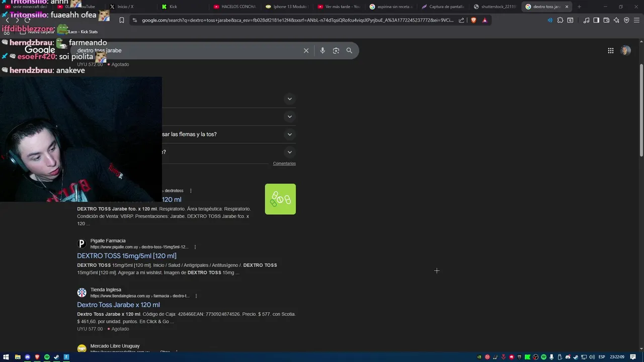Open site information icon in address bar
The width and height of the screenshot is (644, 362).
[134, 20]
